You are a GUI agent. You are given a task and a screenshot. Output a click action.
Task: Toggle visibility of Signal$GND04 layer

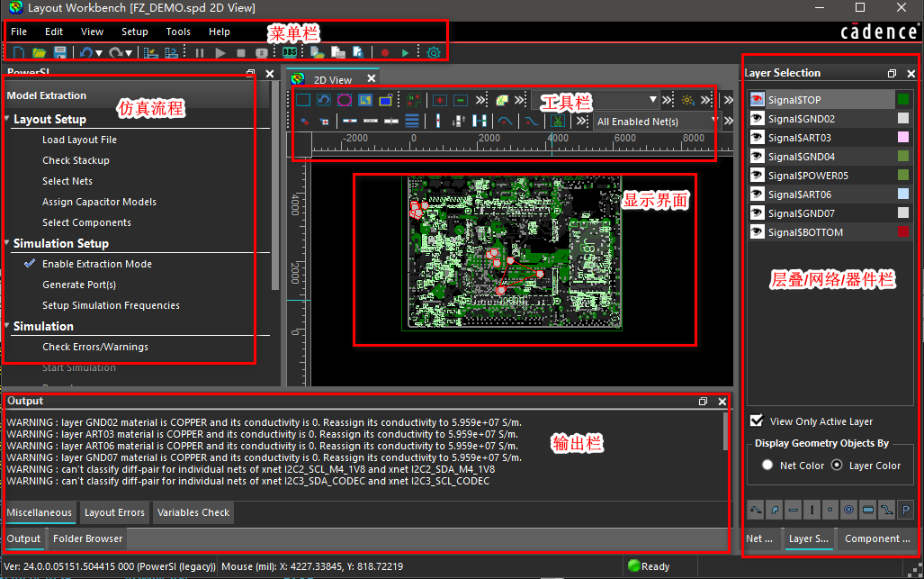point(757,157)
